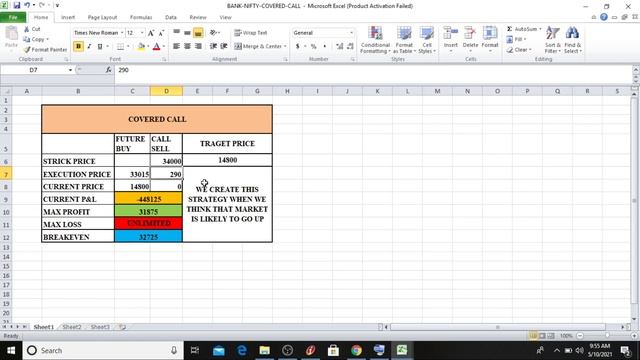640x360 pixels.
Task: Click in the formula bar showing 290
Action: pyautogui.click(x=373, y=70)
